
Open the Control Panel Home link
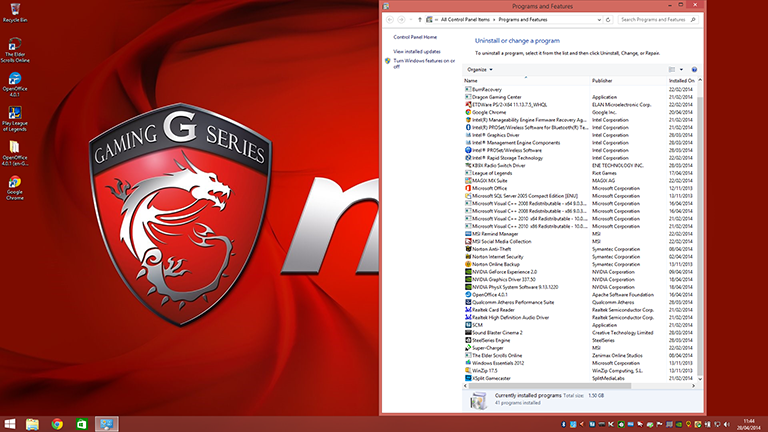tap(415, 37)
